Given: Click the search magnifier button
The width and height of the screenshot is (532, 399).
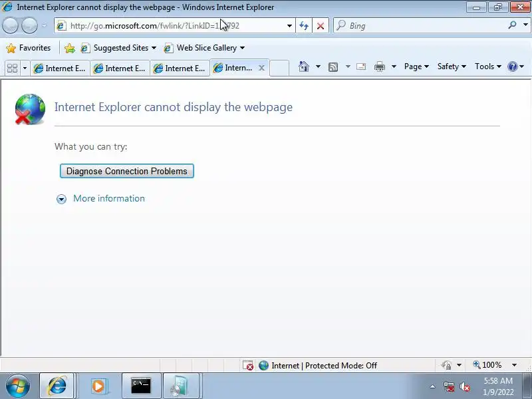Looking at the screenshot, I should (x=512, y=25).
